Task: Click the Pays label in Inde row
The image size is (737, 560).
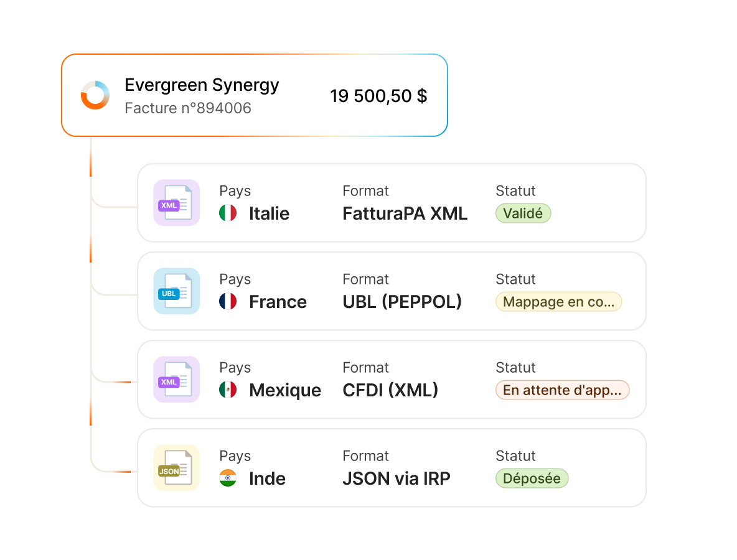Action: (x=235, y=456)
